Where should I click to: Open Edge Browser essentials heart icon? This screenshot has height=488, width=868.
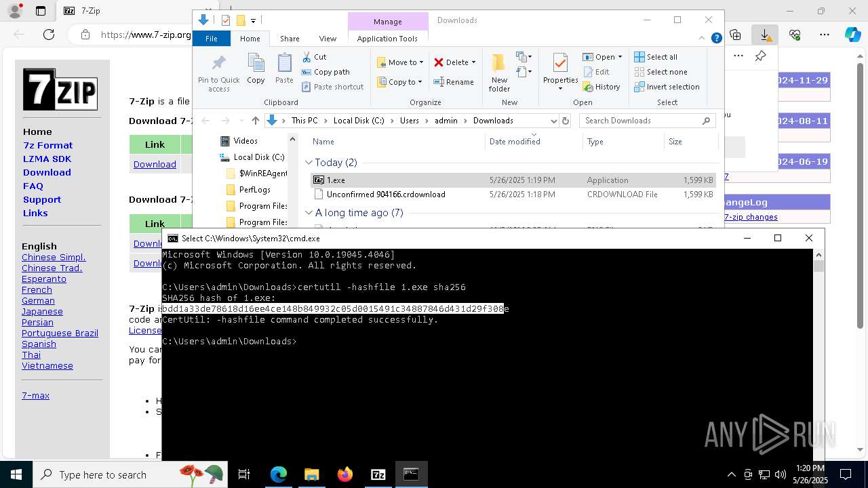(x=795, y=35)
